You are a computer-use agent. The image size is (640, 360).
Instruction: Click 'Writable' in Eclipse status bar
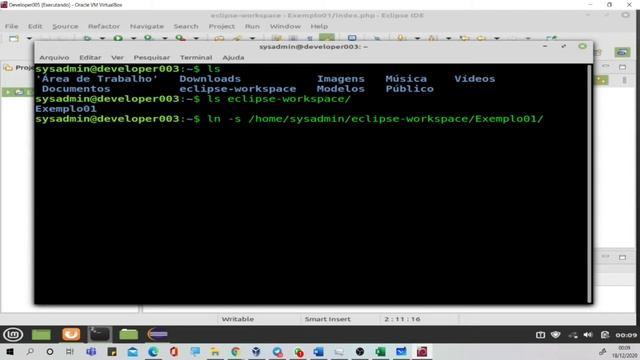click(x=238, y=319)
